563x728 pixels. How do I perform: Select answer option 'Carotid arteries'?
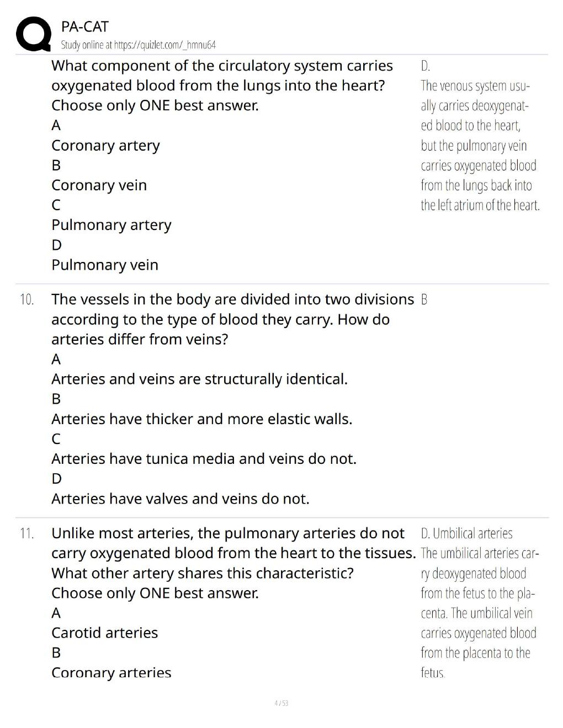pyautogui.click(x=104, y=633)
